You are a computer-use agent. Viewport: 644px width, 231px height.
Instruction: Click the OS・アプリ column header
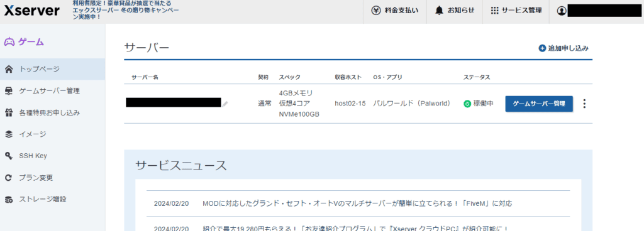point(387,77)
